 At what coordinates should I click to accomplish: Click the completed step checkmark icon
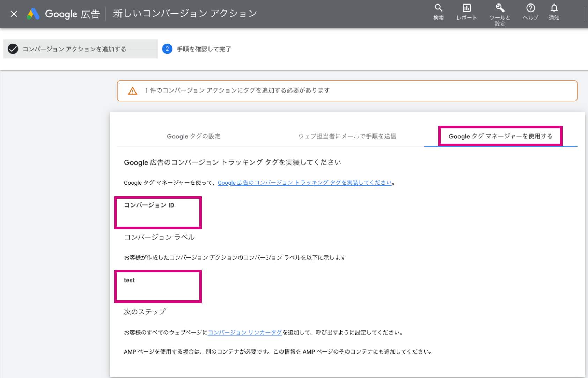click(x=13, y=49)
